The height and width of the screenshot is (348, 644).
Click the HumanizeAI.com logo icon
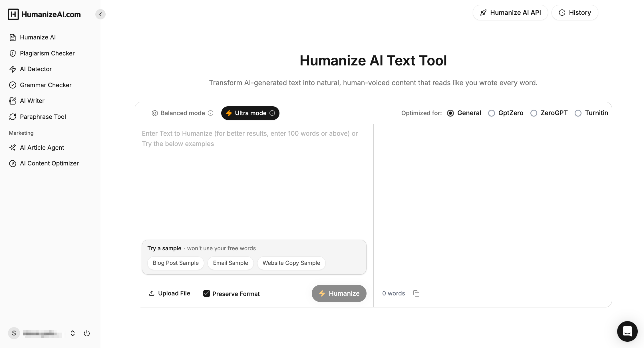pyautogui.click(x=13, y=14)
